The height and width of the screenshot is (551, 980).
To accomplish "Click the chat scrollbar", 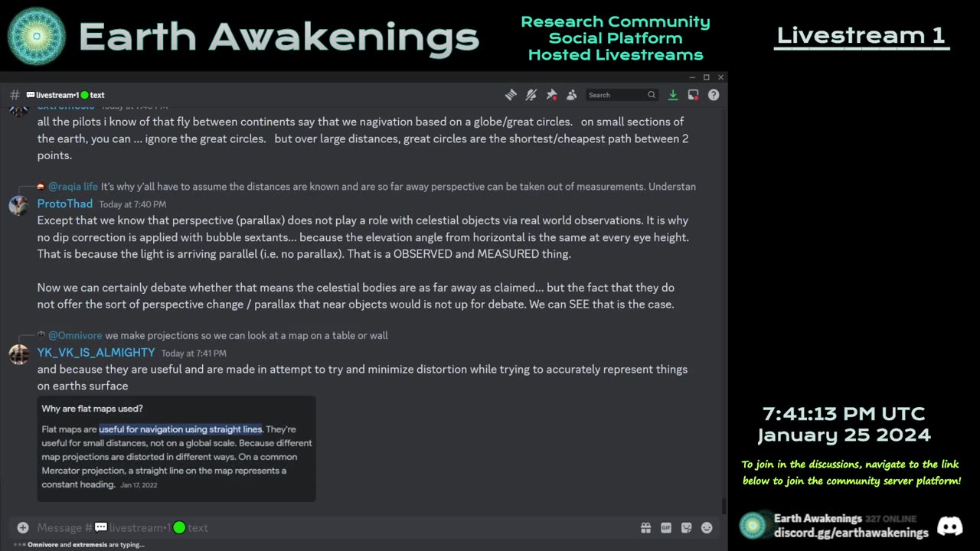I will click(723, 506).
